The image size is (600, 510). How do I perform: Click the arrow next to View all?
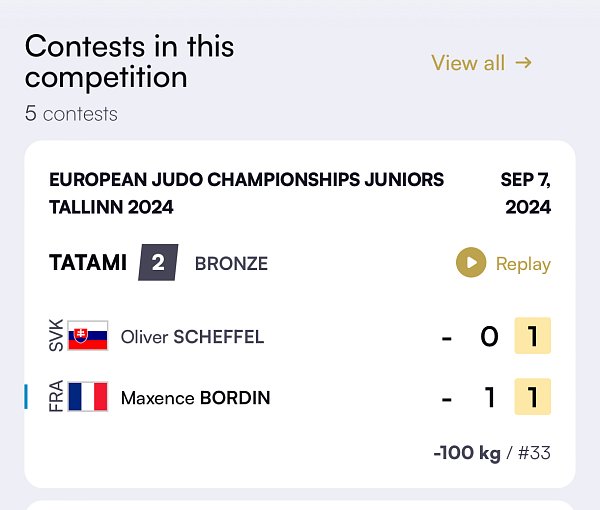[x=523, y=62]
